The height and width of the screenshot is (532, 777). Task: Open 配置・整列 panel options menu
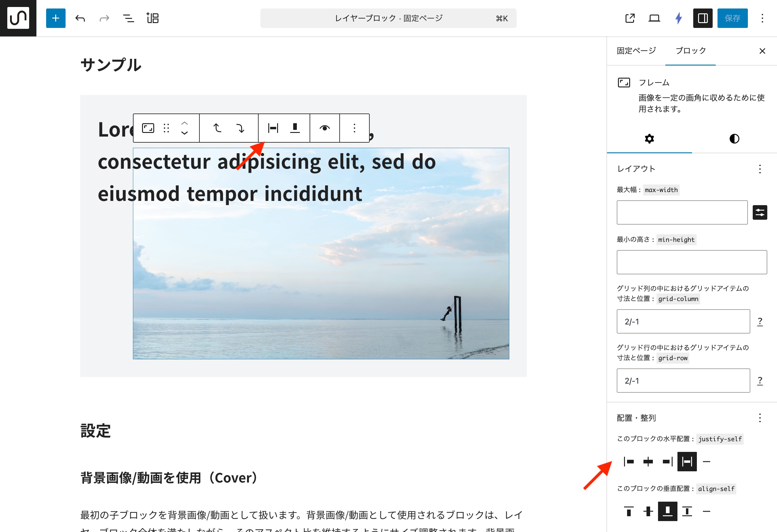760,418
